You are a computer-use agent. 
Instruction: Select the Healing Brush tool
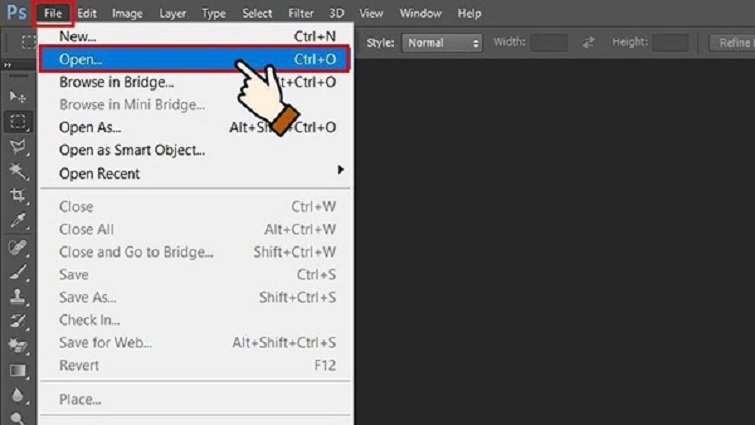18,247
